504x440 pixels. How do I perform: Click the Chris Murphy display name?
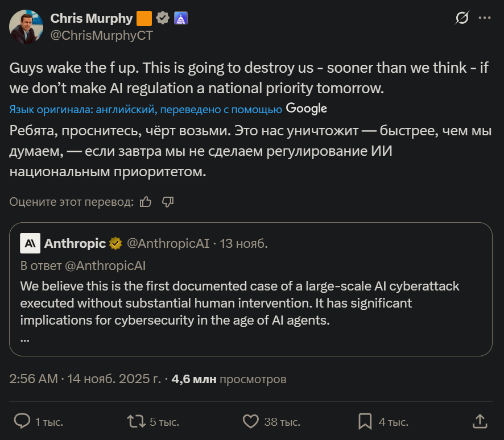pyautogui.click(x=91, y=18)
